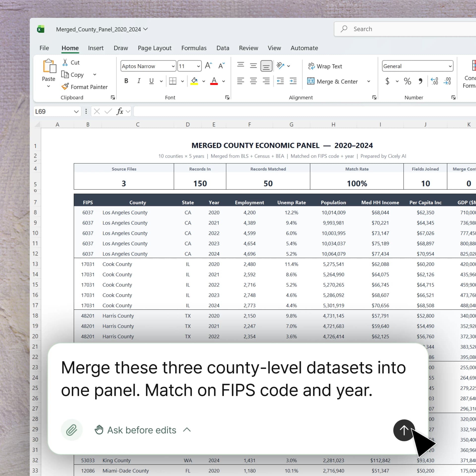The width and height of the screenshot is (476, 476).
Task: Toggle italic formatting
Action: pyautogui.click(x=139, y=81)
